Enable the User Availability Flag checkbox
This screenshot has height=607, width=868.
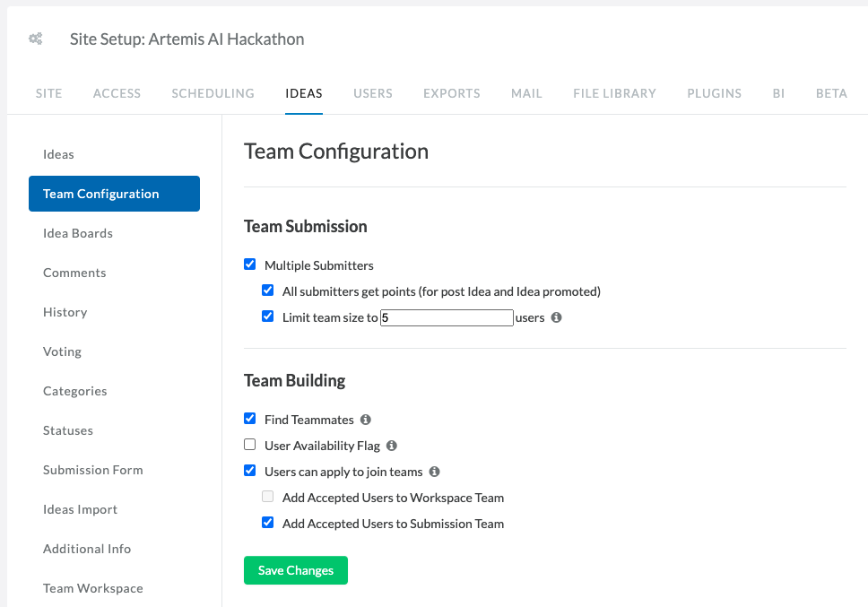click(x=249, y=445)
